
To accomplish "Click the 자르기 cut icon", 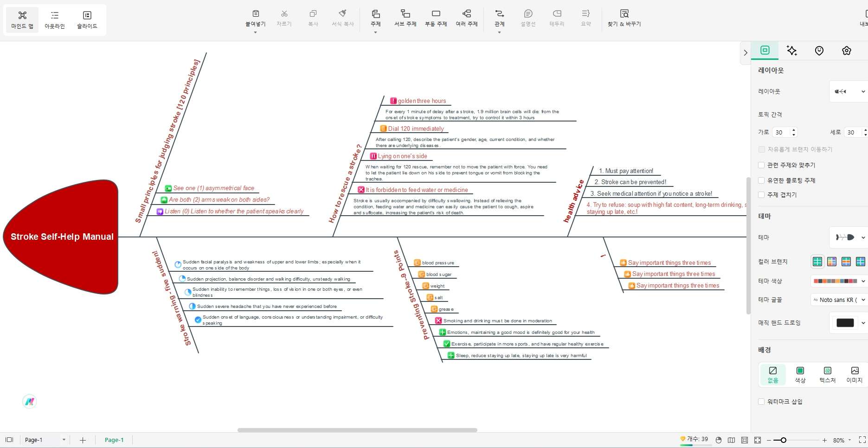I will pyautogui.click(x=284, y=14).
